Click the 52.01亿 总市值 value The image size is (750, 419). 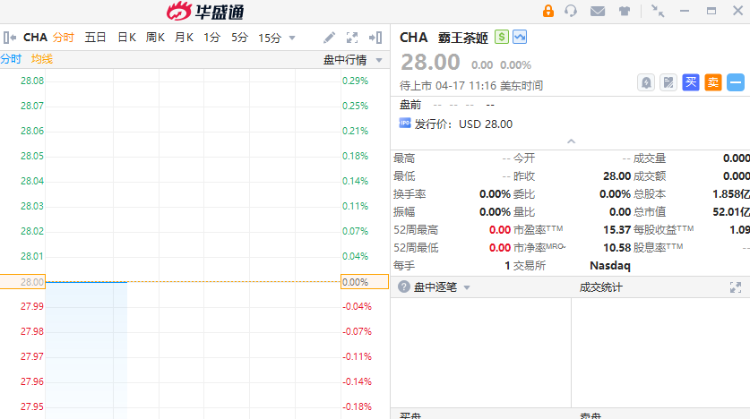(x=731, y=212)
